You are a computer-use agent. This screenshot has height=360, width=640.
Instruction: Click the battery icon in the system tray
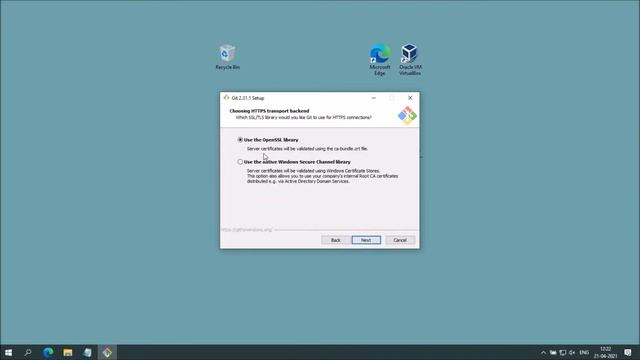pos(553,353)
